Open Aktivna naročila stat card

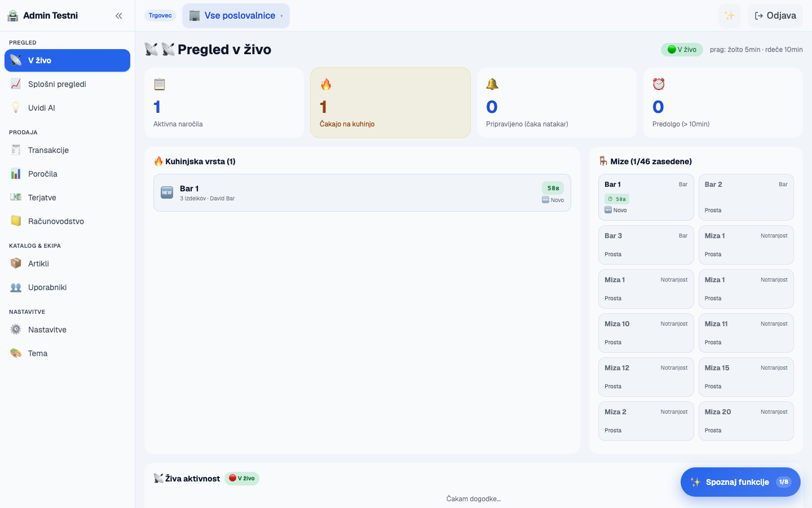click(x=224, y=103)
